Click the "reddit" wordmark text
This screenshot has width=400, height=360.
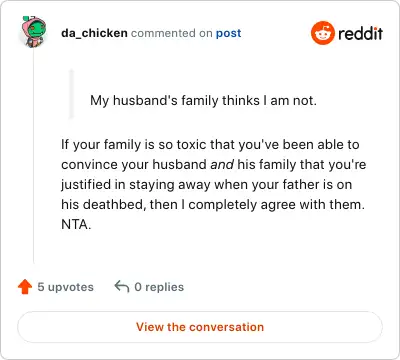tap(360, 33)
